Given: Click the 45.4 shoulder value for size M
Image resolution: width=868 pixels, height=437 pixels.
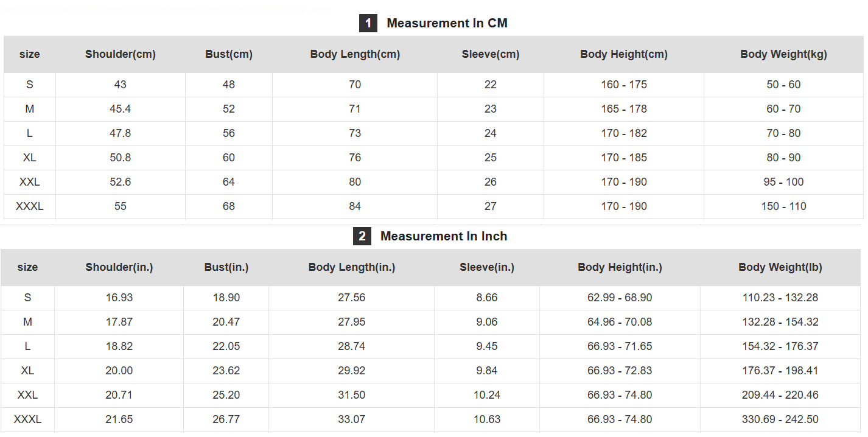Looking at the screenshot, I should click(x=121, y=109).
